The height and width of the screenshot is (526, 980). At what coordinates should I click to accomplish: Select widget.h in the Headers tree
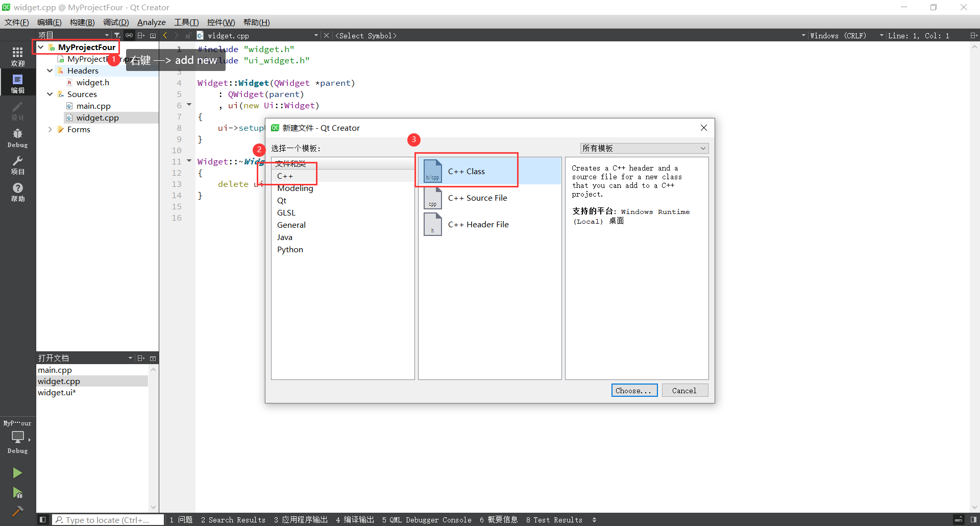click(x=92, y=82)
